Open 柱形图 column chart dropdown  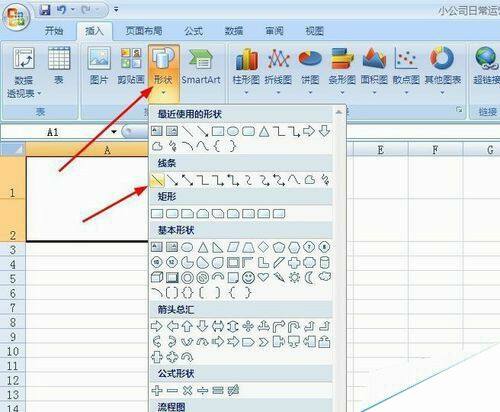(x=246, y=71)
